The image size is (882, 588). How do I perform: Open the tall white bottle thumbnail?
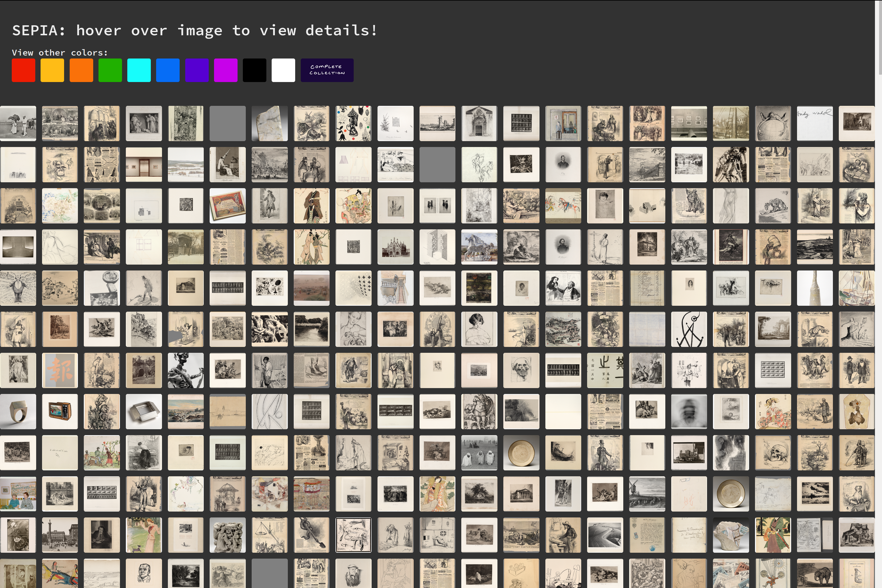(x=814, y=288)
